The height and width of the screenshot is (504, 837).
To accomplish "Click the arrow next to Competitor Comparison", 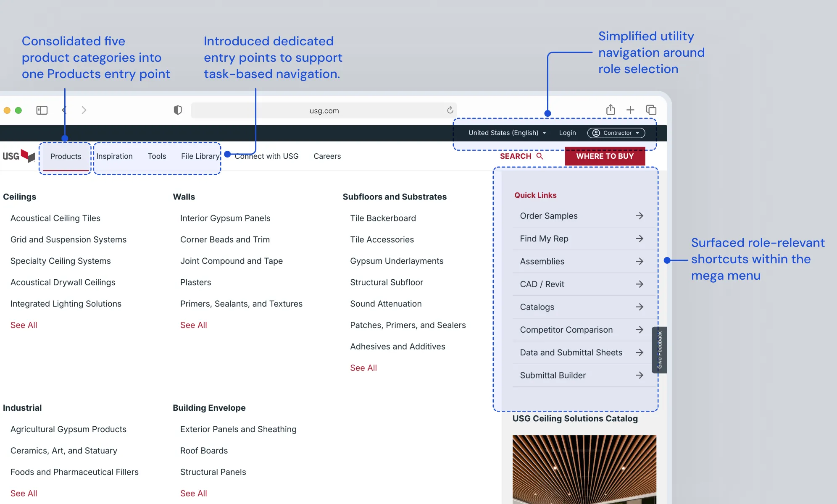I will (640, 330).
